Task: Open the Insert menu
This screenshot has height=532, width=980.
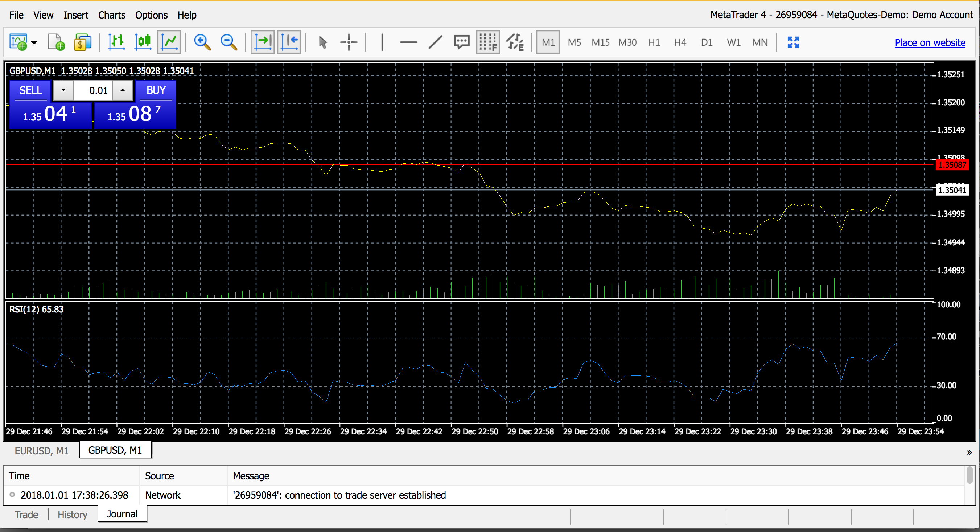Action: tap(76, 15)
